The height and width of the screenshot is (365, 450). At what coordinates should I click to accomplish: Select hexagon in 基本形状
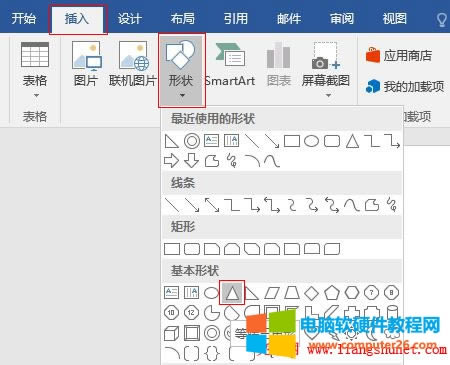[x=352, y=293]
